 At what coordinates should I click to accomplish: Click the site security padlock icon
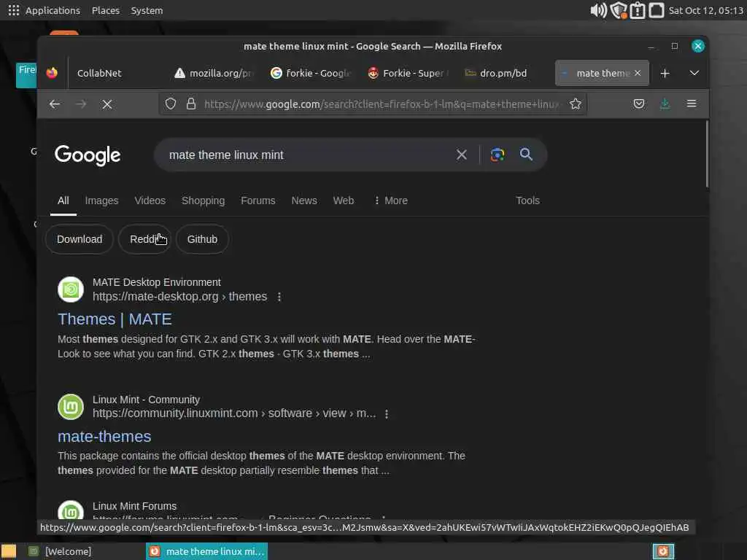(191, 104)
